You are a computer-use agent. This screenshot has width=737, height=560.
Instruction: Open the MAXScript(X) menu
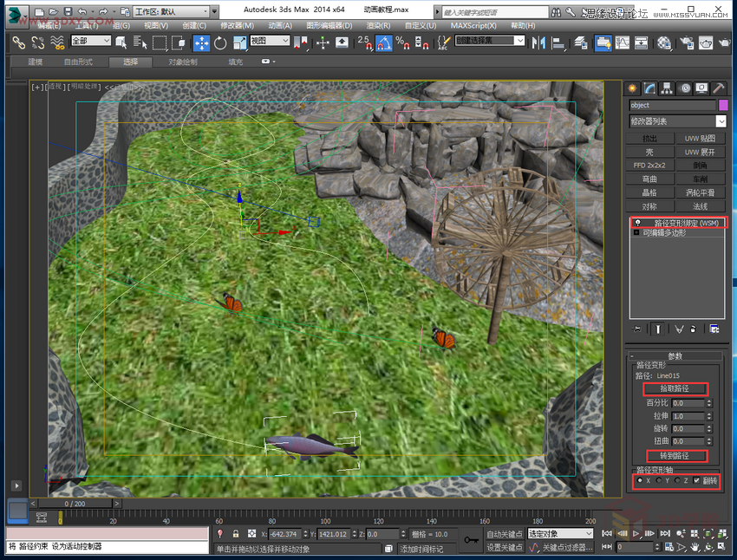[472, 26]
